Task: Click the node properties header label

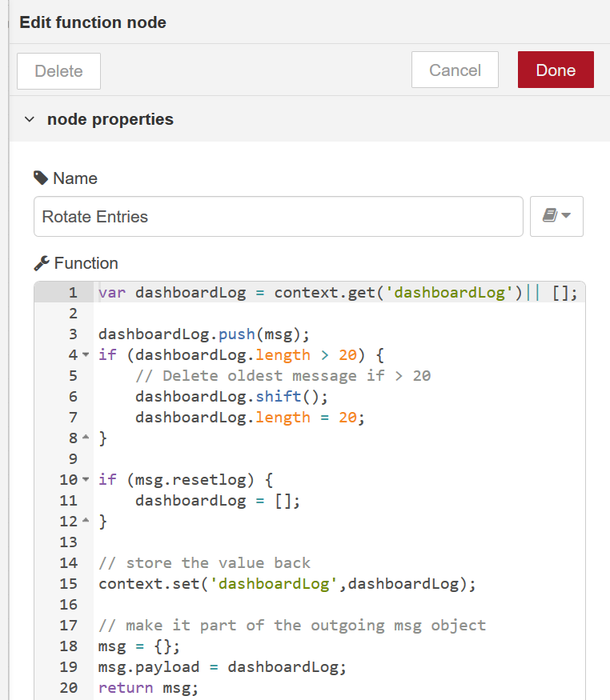Action: [110, 119]
